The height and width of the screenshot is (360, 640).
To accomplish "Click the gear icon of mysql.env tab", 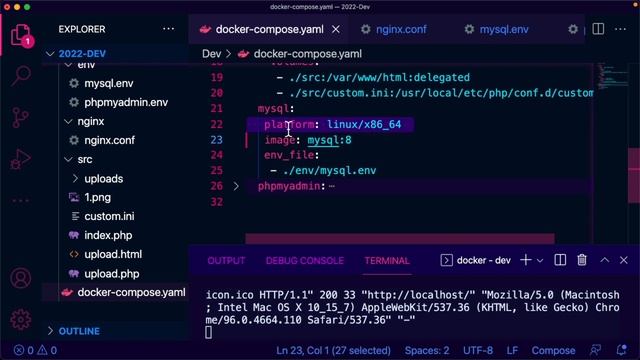I will 469,29.
